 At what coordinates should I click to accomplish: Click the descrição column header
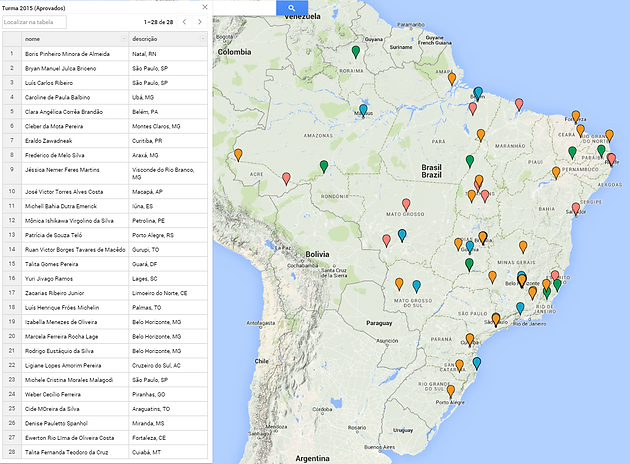(x=168, y=39)
